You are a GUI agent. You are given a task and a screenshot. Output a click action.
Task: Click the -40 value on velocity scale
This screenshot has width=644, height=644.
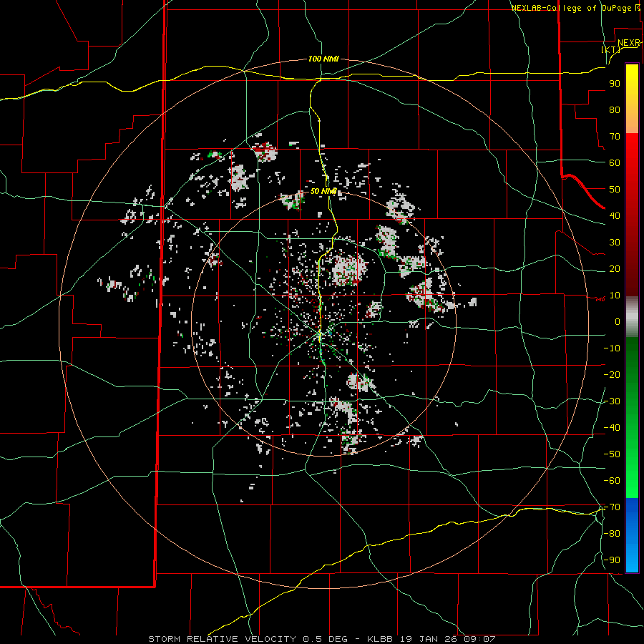612,428
